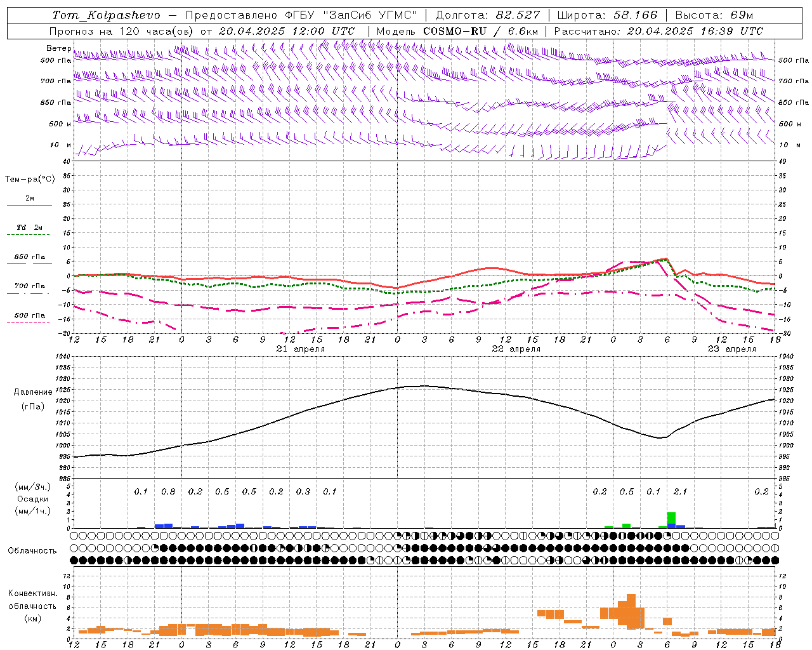812x650 pixels.
Task: Click the 'Тем-ра(°C)' axis title
Action: [30, 180]
